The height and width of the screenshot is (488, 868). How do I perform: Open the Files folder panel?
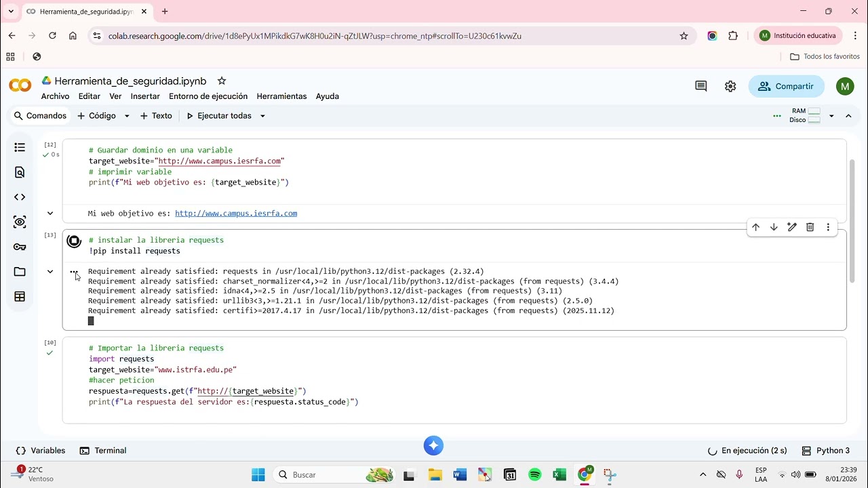coord(20,272)
